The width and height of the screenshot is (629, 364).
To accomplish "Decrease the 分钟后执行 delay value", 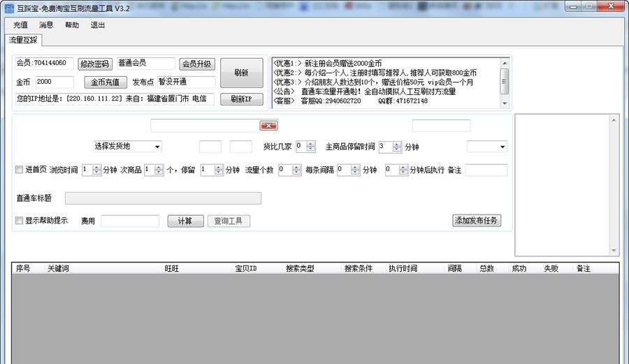I will (x=403, y=173).
